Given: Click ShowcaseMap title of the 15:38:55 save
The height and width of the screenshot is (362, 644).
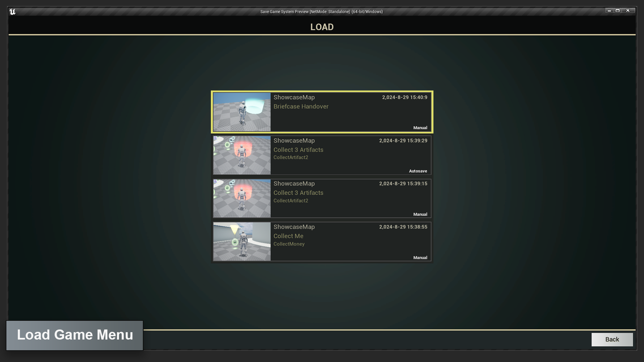Looking at the screenshot, I should coord(294,227).
